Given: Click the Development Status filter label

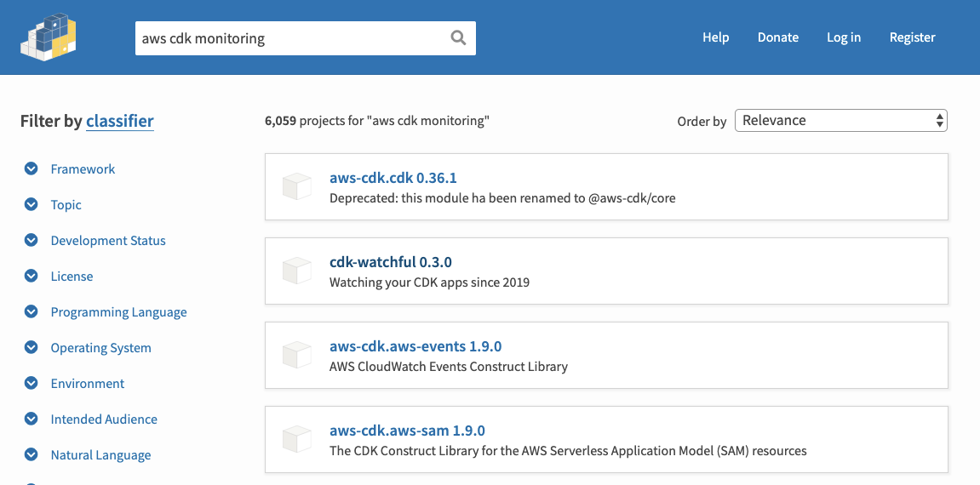Looking at the screenshot, I should (108, 240).
